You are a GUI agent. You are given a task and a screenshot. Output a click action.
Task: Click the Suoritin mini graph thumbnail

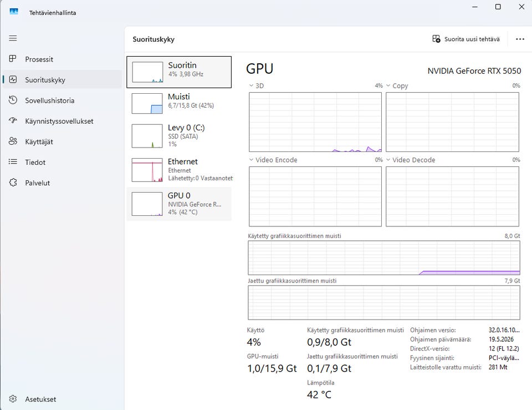[147, 72]
